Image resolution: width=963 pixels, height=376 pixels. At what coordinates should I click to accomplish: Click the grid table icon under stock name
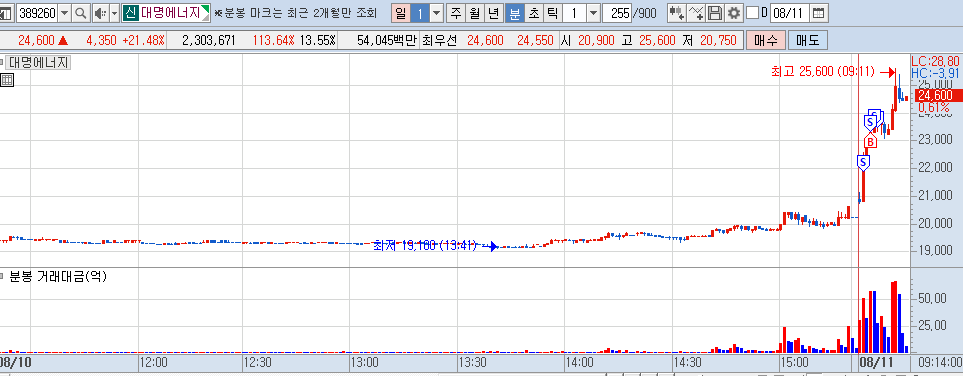(x=7, y=79)
